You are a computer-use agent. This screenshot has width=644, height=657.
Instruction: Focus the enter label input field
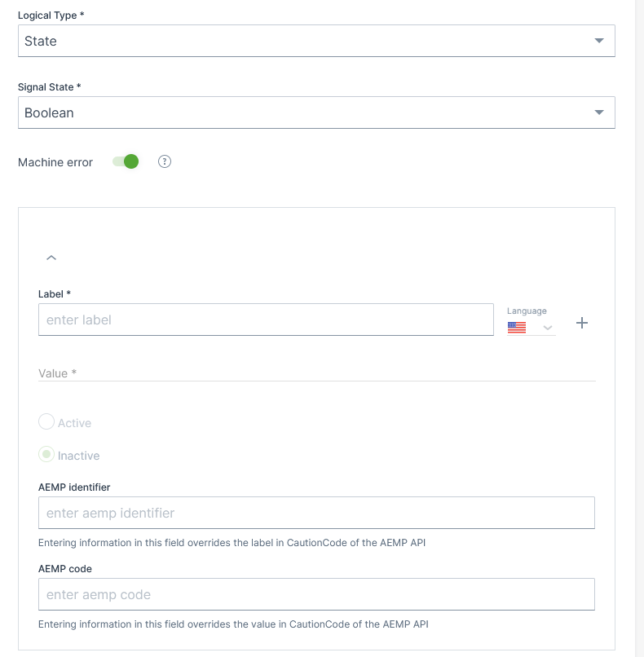coord(266,320)
